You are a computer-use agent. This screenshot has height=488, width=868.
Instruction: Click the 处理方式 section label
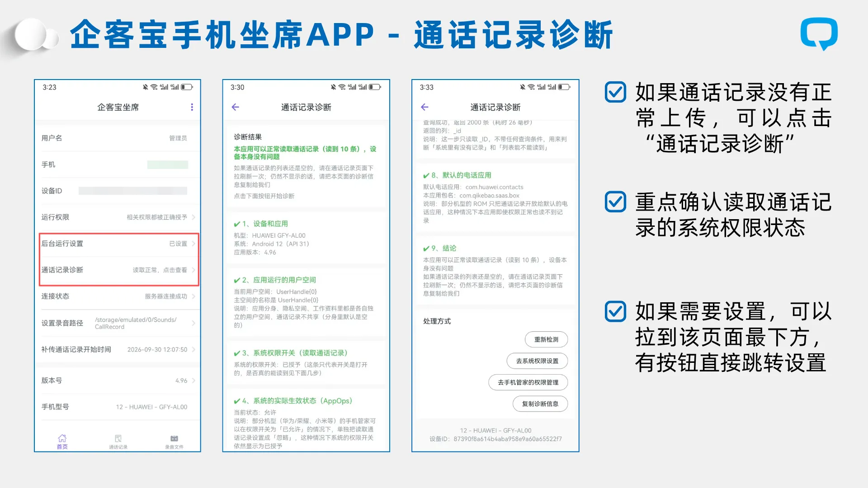pyautogui.click(x=437, y=321)
